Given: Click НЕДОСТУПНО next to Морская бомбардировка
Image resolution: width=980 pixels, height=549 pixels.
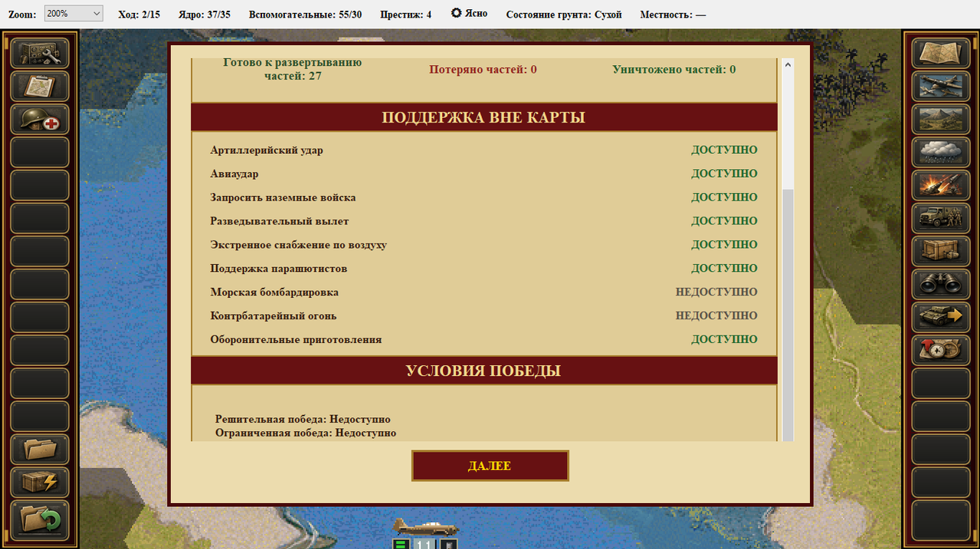Looking at the screenshot, I should 716,292.
